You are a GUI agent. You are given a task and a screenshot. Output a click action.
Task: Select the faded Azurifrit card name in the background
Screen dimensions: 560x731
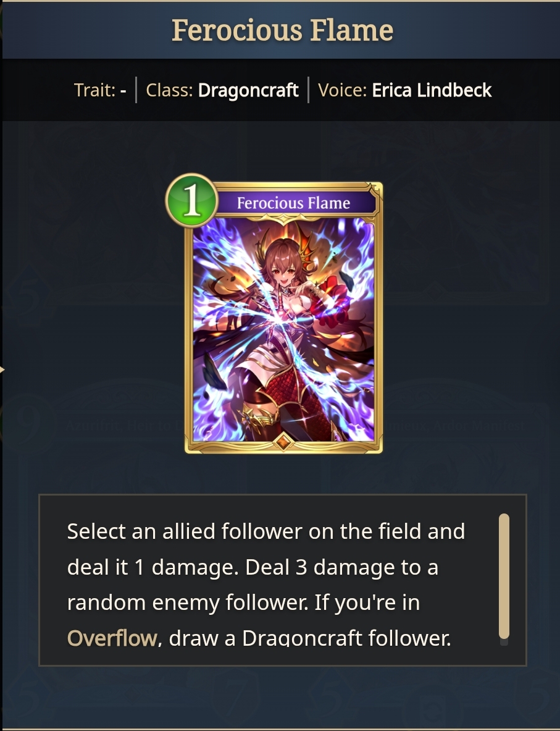tap(126, 426)
